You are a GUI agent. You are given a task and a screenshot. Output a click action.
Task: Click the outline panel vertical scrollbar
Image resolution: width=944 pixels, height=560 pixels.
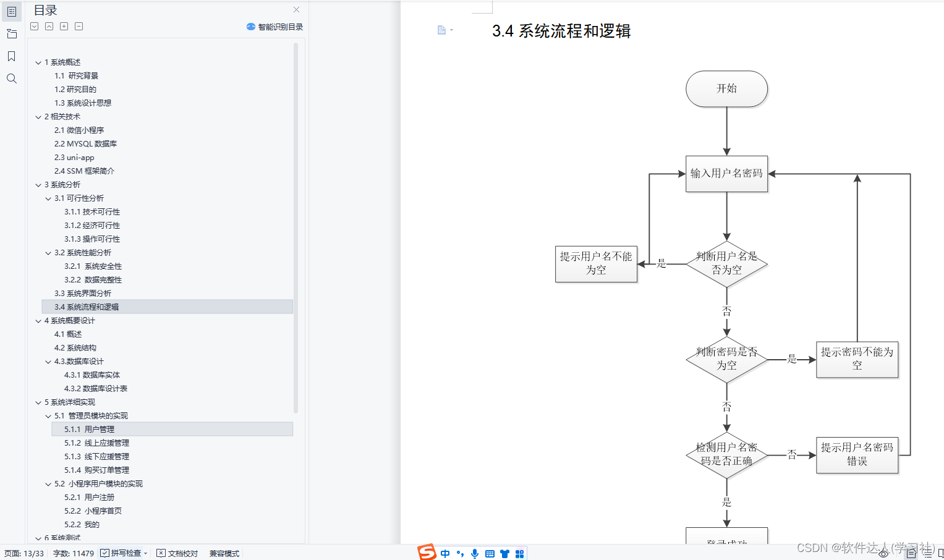pyautogui.click(x=296, y=227)
